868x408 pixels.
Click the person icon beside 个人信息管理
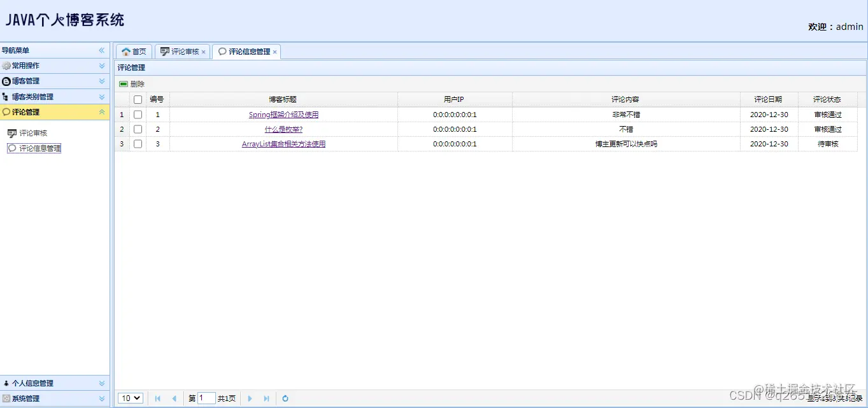pos(6,383)
